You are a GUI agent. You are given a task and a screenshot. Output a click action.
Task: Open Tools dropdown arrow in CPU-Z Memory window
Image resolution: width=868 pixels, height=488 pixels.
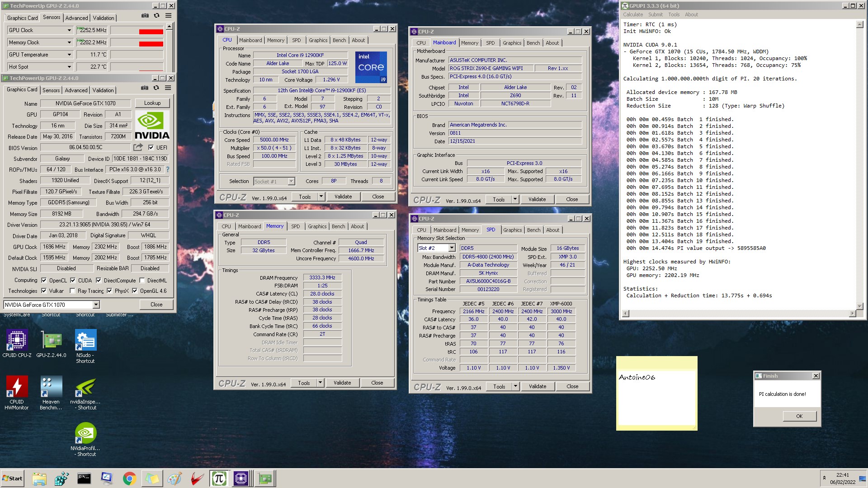point(320,383)
